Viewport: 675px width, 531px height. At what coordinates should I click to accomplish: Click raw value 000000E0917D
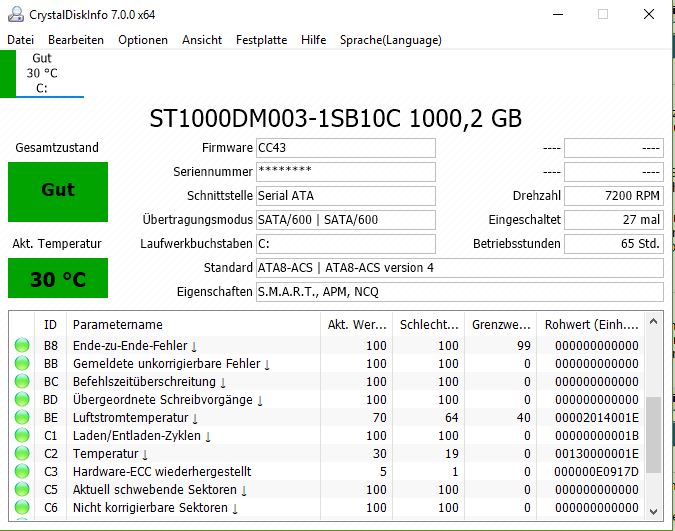(597, 472)
